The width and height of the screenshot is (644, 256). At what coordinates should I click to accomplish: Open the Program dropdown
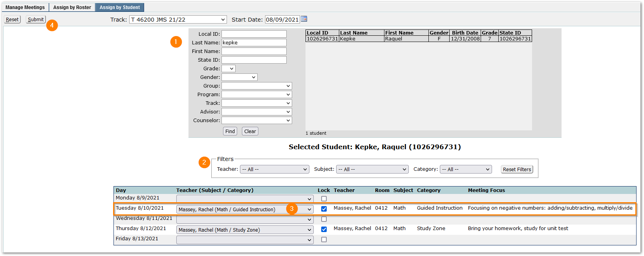coord(257,95)
